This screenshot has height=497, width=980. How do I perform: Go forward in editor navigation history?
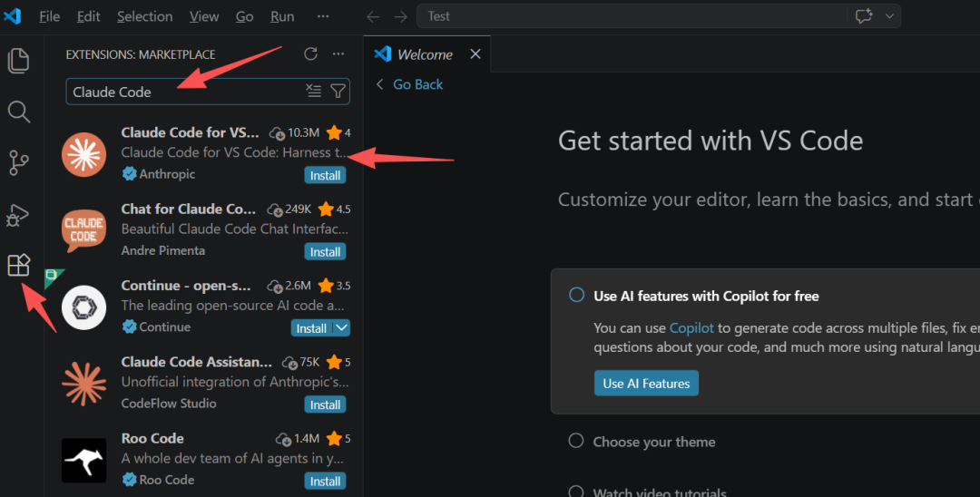pyautogui.click(x=401, y=17)
